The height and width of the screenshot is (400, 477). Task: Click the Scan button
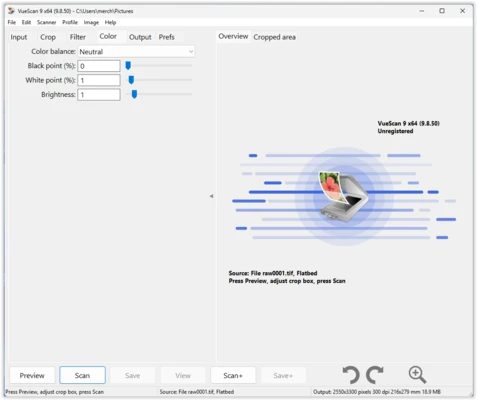[82, 375]
